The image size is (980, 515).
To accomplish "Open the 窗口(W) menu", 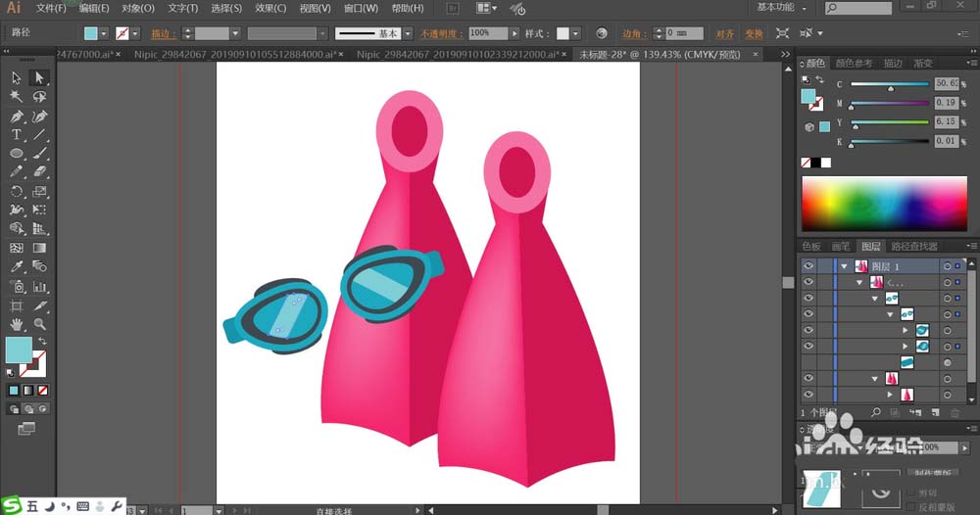I will tap(362, 8).
